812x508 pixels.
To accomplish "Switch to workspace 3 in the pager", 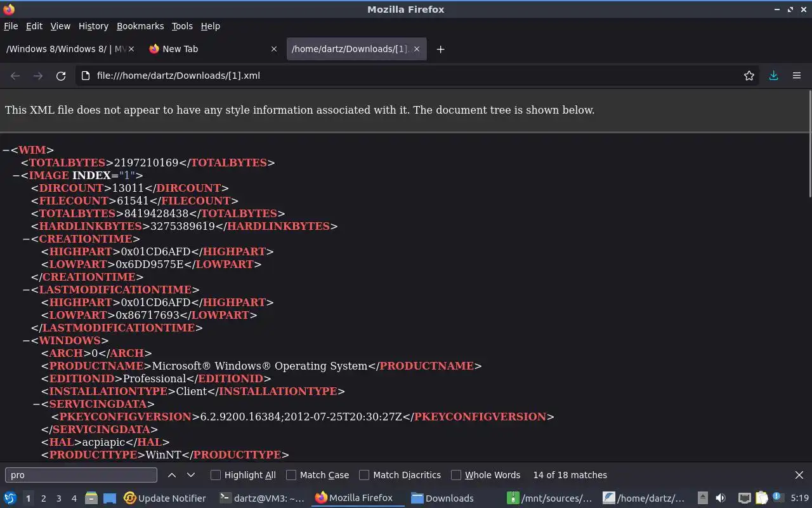I will (x=58, y=498).
